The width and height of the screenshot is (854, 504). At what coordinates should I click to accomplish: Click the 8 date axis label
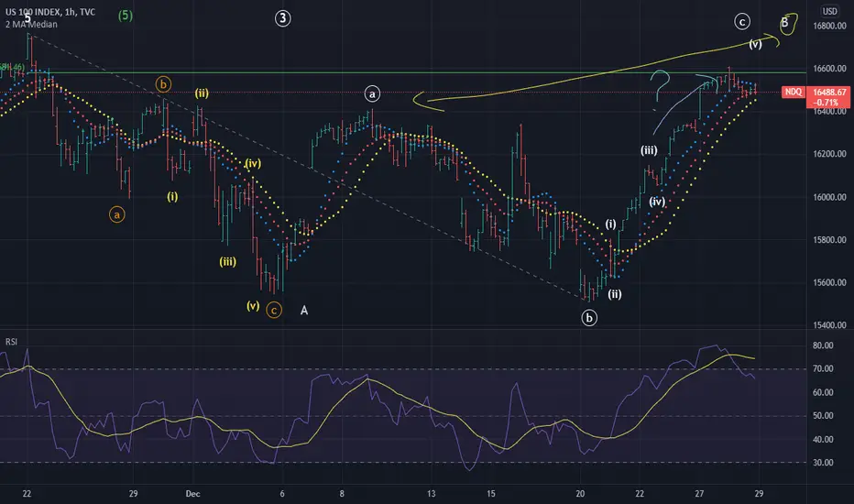point(342,494)
